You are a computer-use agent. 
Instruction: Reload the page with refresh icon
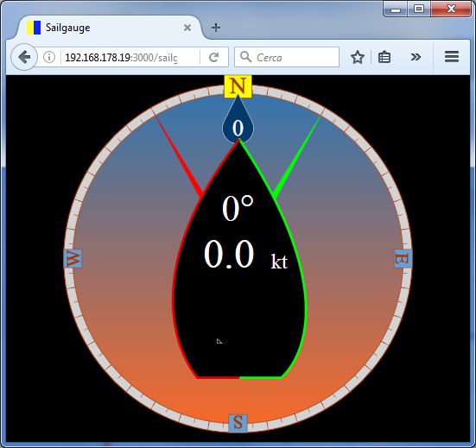click(214, 57)
